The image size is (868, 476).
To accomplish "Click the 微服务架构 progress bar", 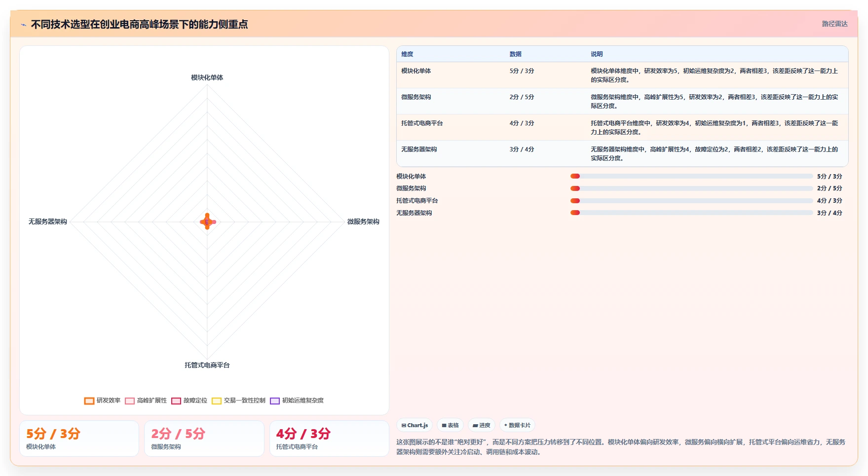I will [x=691, y=188].
